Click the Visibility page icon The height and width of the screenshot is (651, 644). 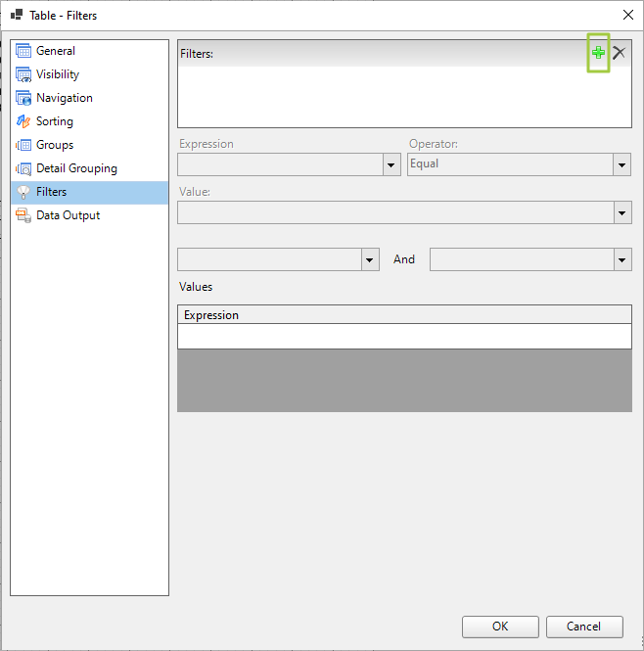[x=23, y=74]
